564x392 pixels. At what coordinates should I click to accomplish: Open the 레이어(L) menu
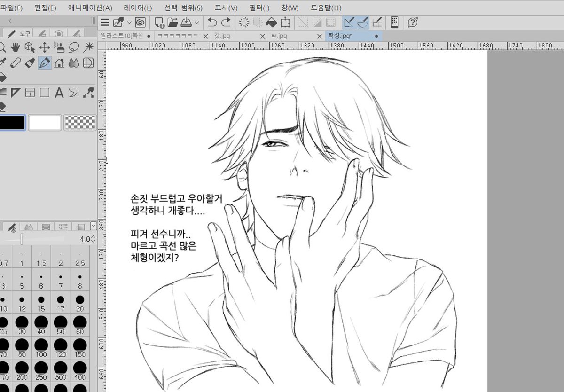pyautogui.click(x=138, y=8)
